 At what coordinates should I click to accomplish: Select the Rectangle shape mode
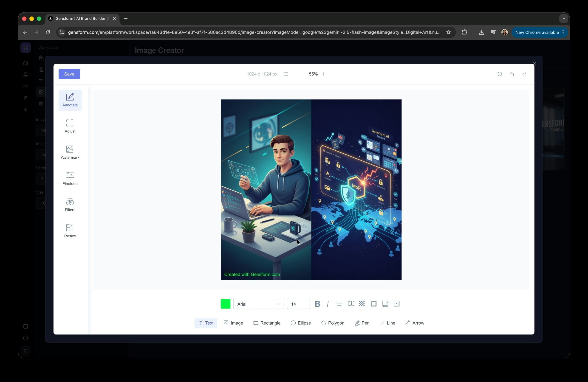(267, 323)
